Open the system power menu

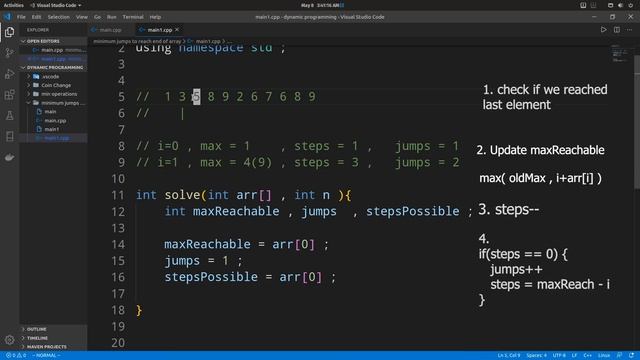tap(631, 5)
